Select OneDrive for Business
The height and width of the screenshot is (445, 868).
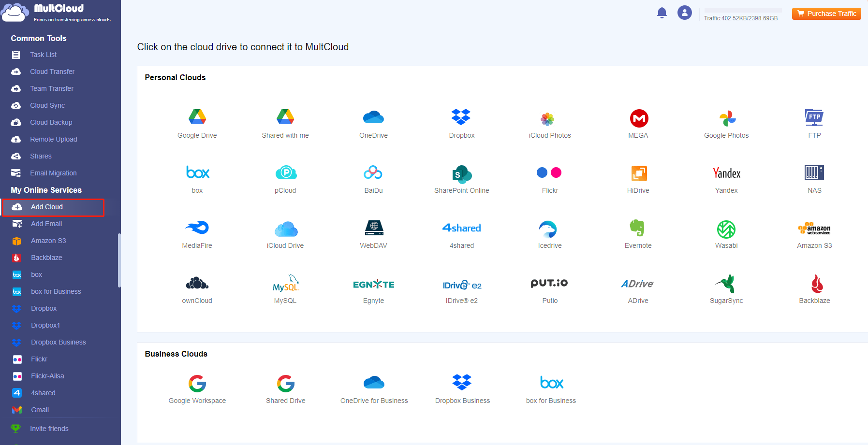point(374,383)
